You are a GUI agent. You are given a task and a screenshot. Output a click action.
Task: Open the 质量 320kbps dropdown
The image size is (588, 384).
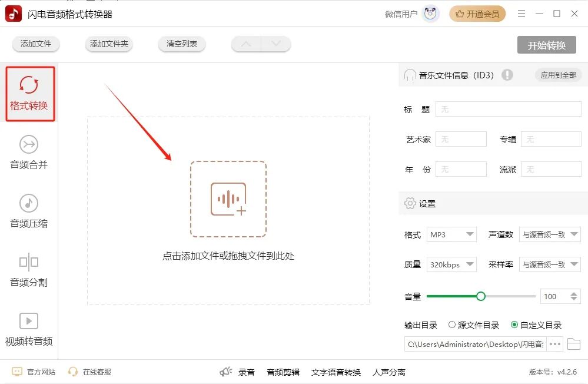[451, 264]
